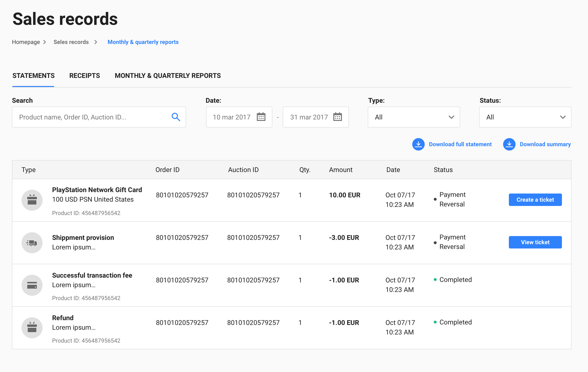Open the Type dropdown for All selection

(x=414, y=117)
